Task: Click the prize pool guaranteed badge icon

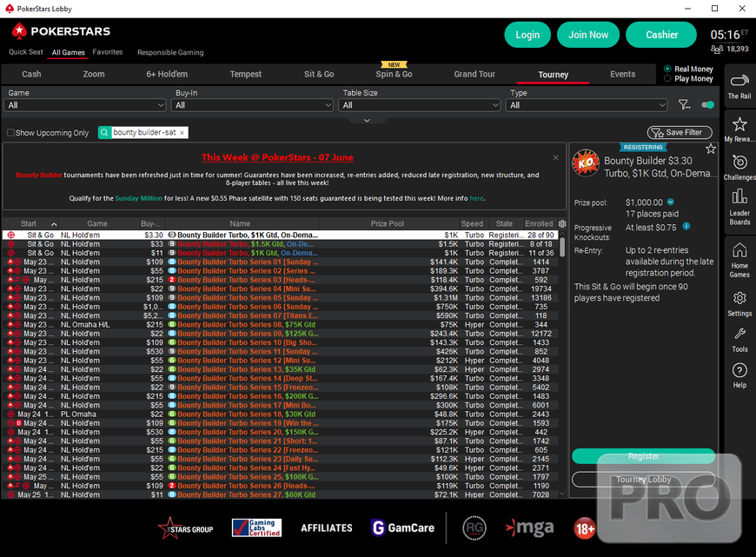Action: [x=671, y=202]
